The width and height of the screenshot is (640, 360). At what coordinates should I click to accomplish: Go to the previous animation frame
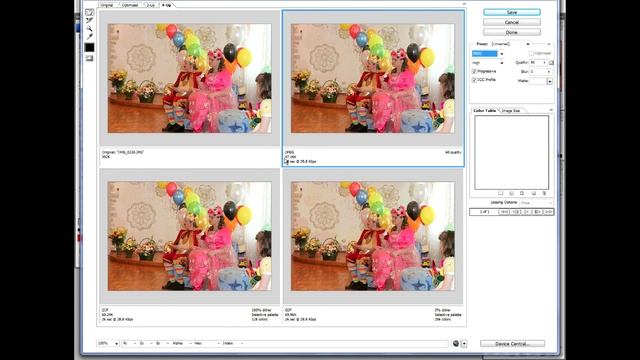516,212
